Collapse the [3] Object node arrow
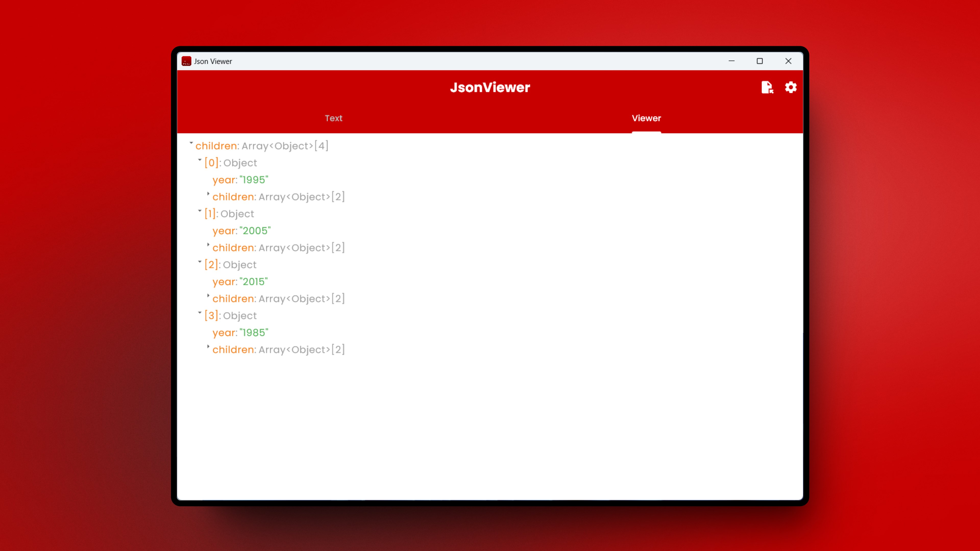The image size is (980, 551). point(200,313)
